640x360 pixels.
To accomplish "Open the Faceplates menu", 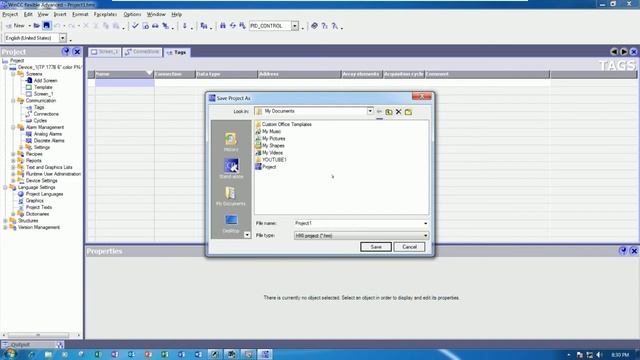I will coord(105,14).
